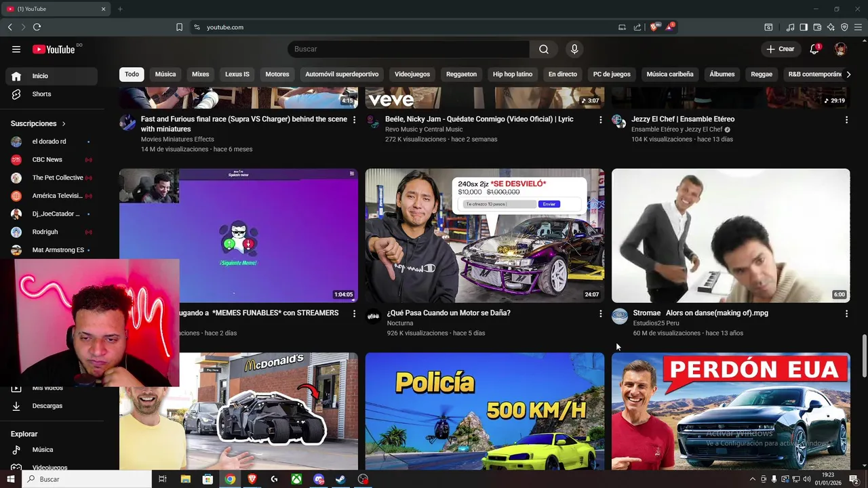Screen dimensions: 868x488
Task: Open el dorado rd subscription
Action: point(50,142)
